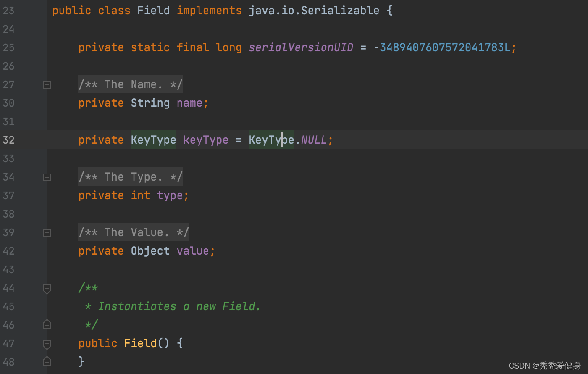This screenshot has width=588, height=374.
Task: Click the 'Object' type on line 42
Action: [x=150, y=251]
